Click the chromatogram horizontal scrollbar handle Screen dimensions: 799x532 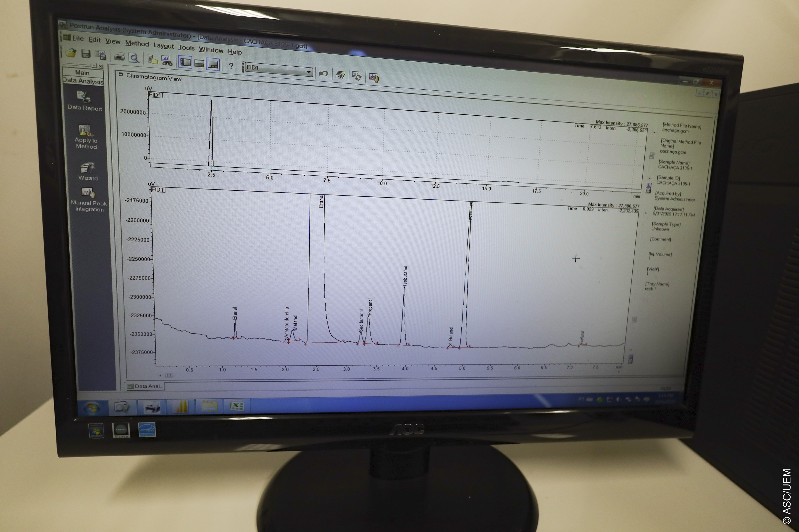(169, 375)
